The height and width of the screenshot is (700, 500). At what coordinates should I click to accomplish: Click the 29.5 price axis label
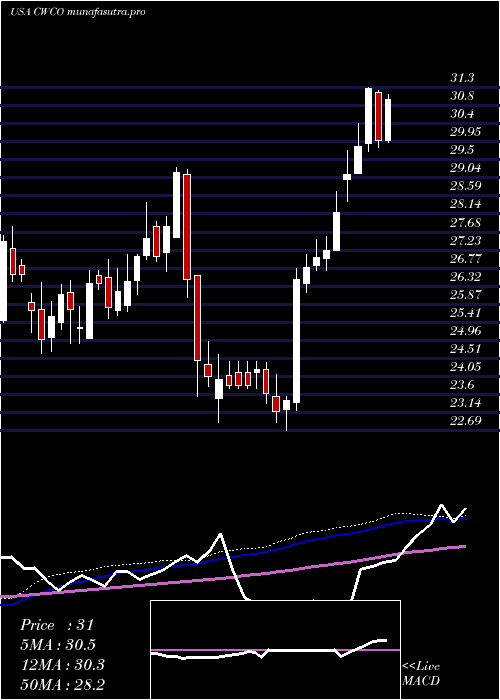point(462,150)
